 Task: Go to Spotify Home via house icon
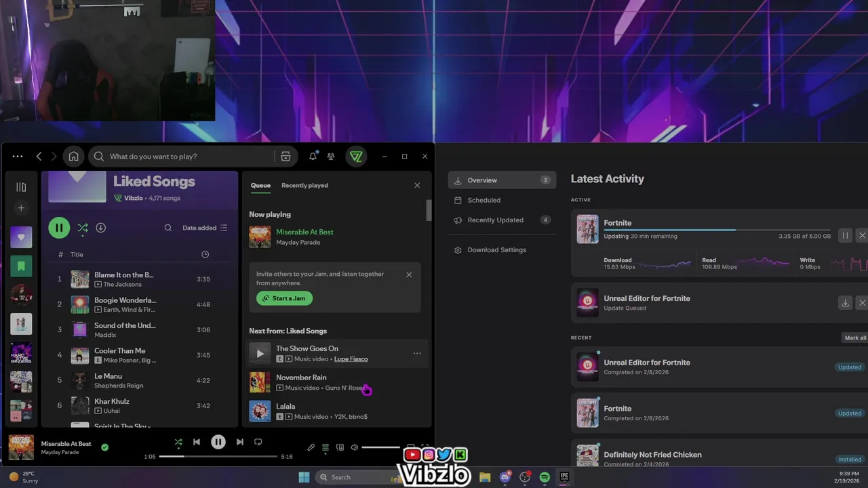(73, 157)
